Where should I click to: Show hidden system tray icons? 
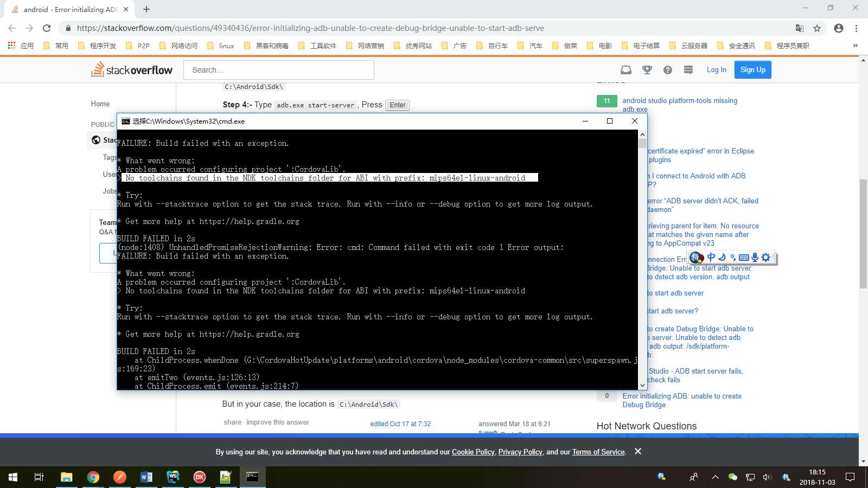(715, 477)
